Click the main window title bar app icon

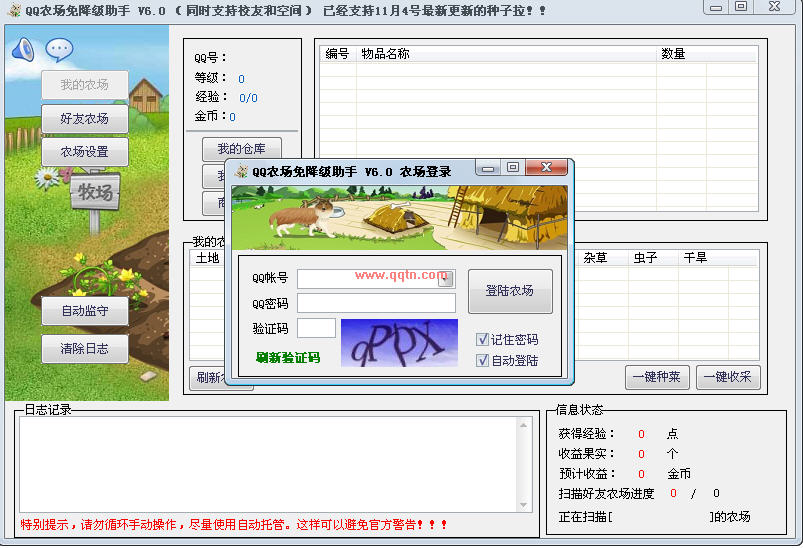14,10
